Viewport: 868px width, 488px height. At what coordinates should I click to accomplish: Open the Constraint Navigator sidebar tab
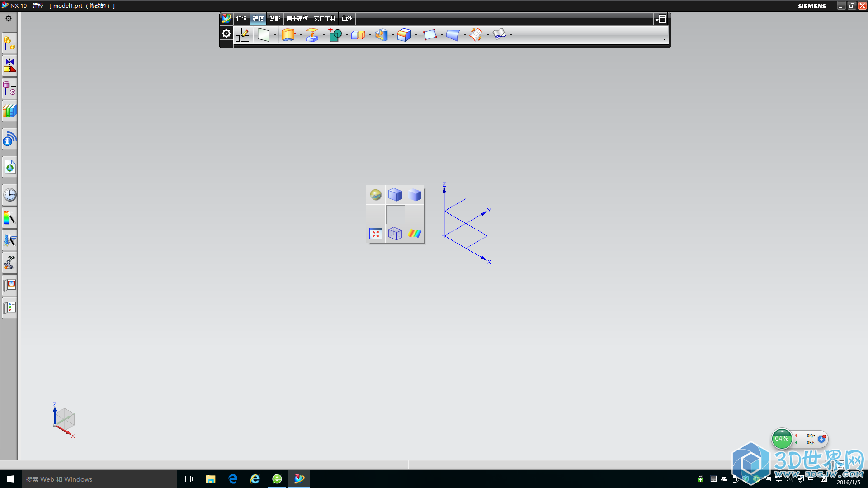(9, 66)
